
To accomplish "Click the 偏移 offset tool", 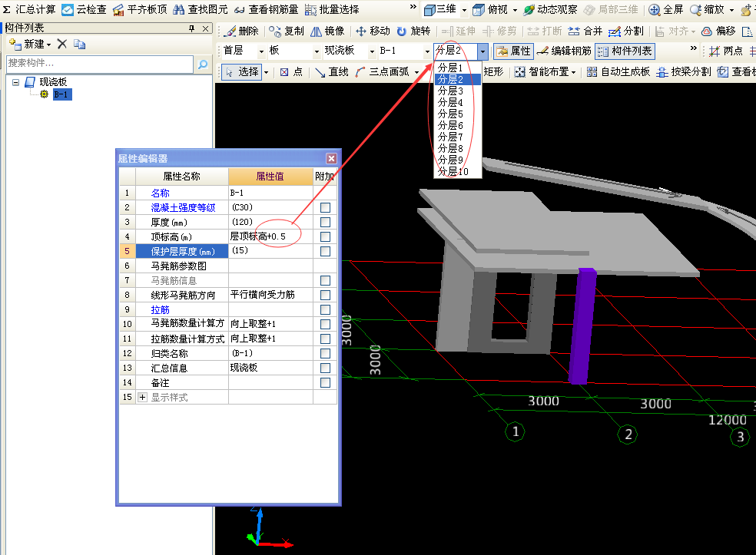I will click(718, 31).
